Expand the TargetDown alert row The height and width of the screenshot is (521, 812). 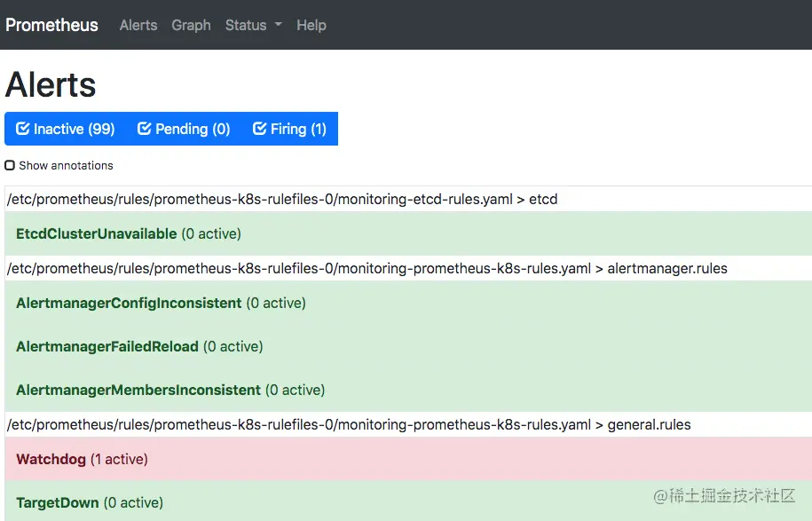[x=58, y=502]
